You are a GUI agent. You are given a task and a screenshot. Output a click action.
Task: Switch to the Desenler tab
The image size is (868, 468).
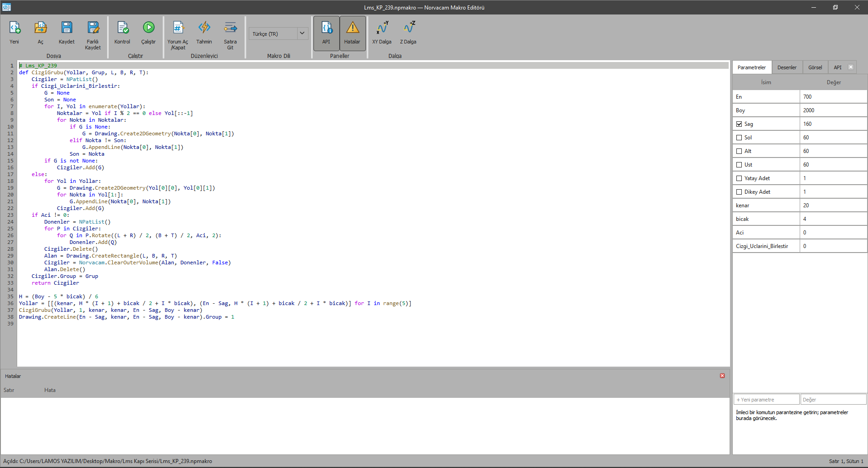click(787, 67)
